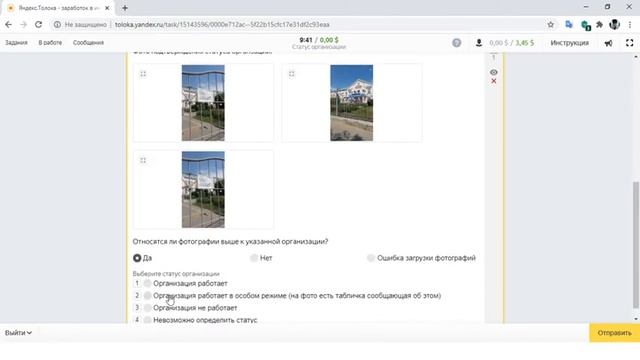The image size is (640, 360).
Task: Open the Сообщения section
Action: click(x=88, y=42)
